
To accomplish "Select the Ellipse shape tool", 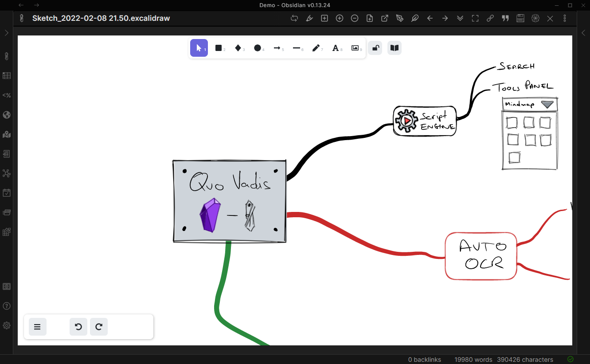I will (258, 48).
